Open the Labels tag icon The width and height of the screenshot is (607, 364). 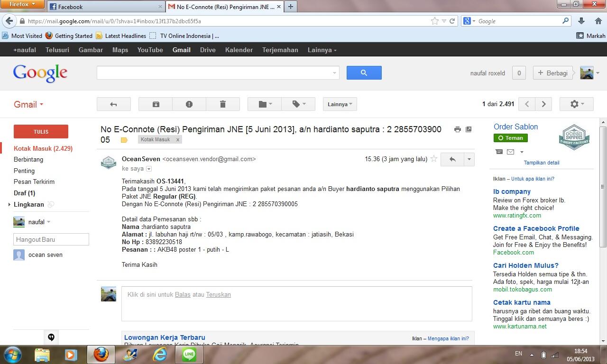[x=298, y=104]
